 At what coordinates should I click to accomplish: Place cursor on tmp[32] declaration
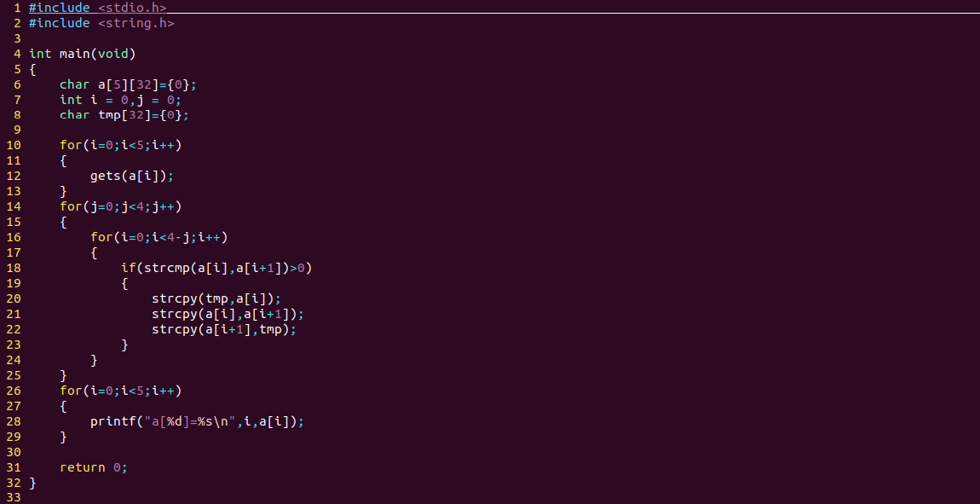coord(112,115)
